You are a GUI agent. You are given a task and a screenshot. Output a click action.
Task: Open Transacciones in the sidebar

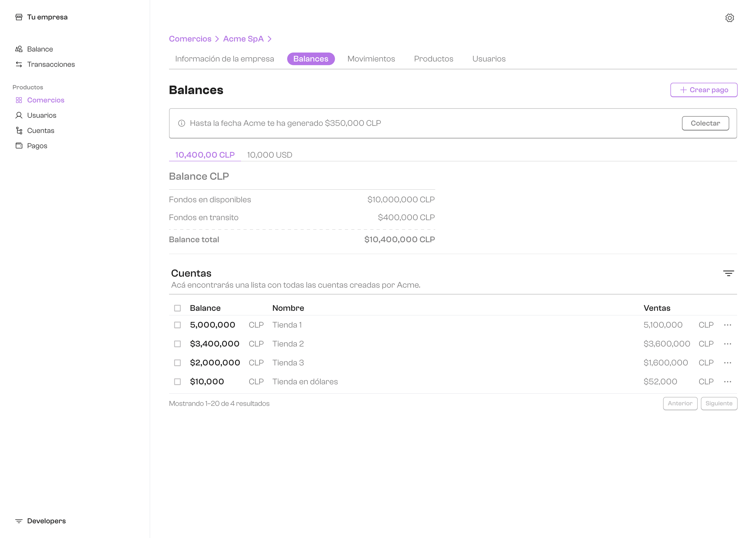[x=51, y=64]
